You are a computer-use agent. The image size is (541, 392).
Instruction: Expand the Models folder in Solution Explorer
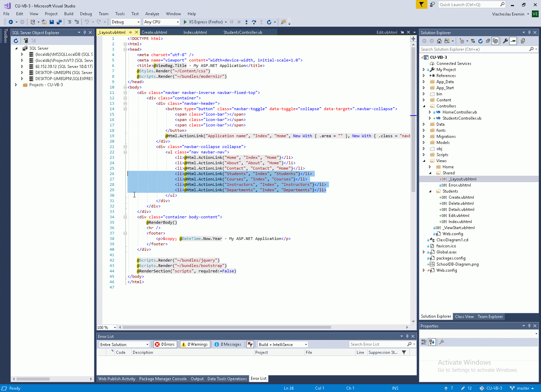click(424, 143)
